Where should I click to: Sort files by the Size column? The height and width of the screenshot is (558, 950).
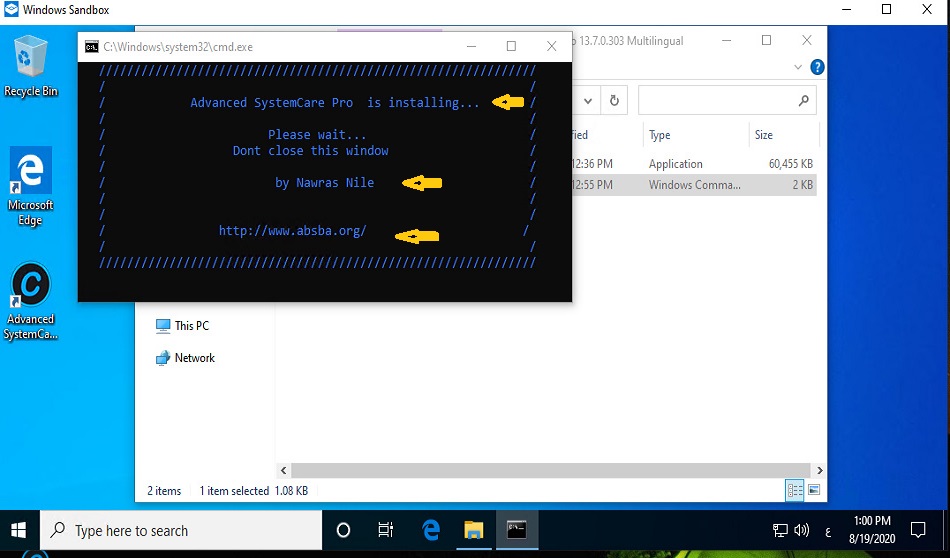(765, 135)
